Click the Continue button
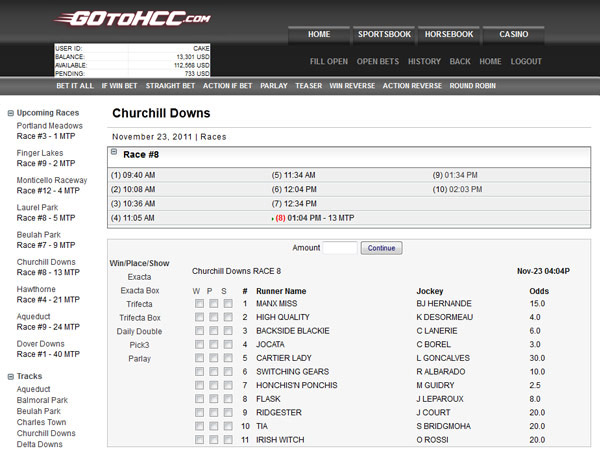600x450 pixels. 382,248
